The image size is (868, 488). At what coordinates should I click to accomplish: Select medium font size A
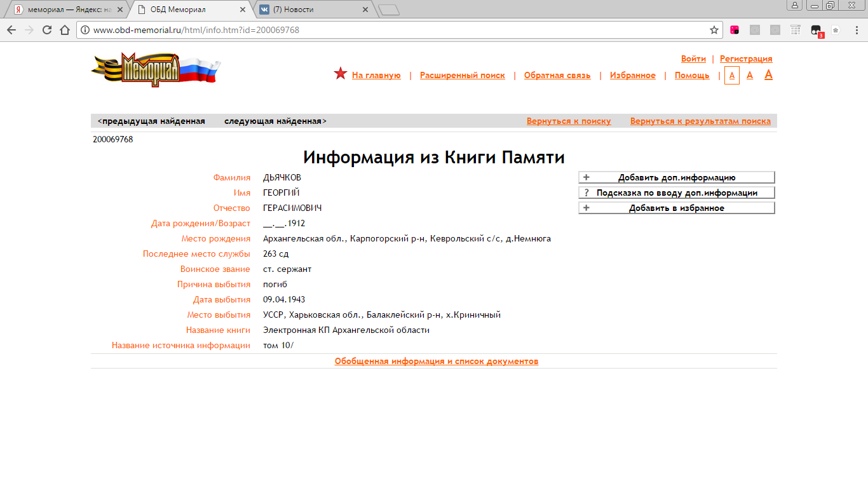[750, 75]
